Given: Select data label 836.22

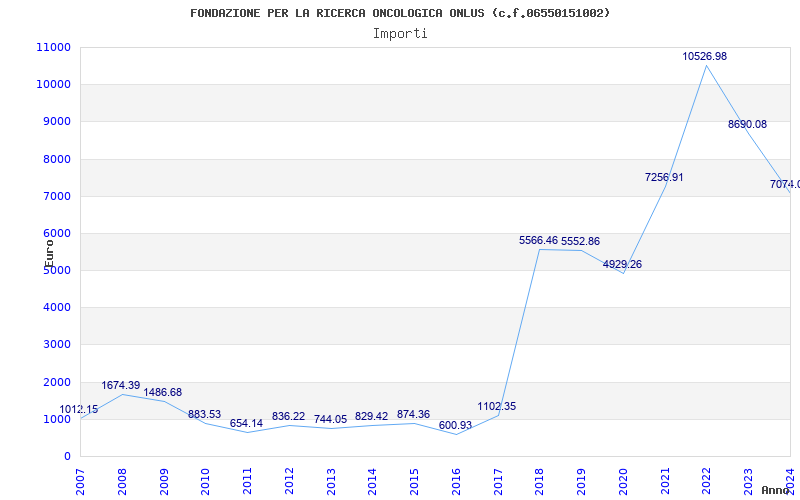Looking at the screenshot, I should 288,417.
